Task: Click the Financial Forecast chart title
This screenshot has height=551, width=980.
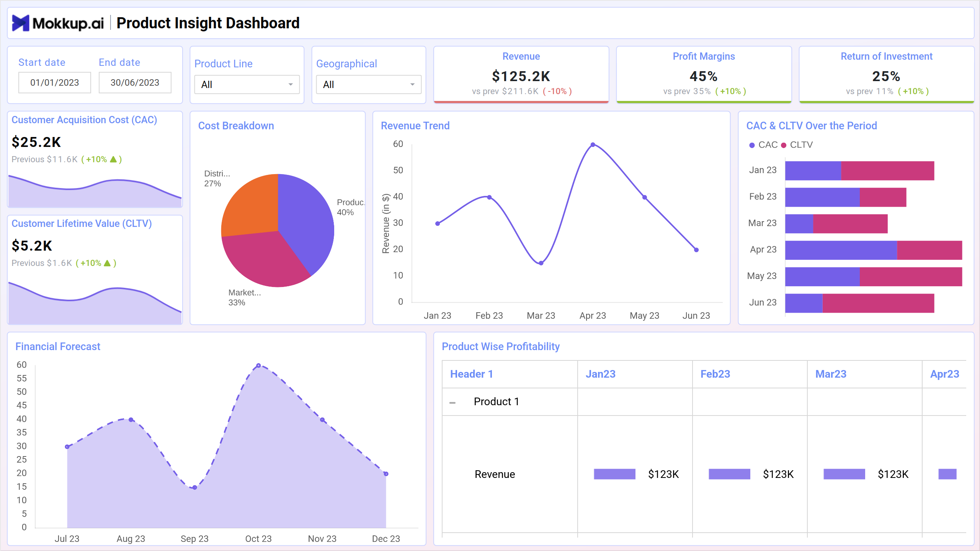Action: (x=58, y=346)
